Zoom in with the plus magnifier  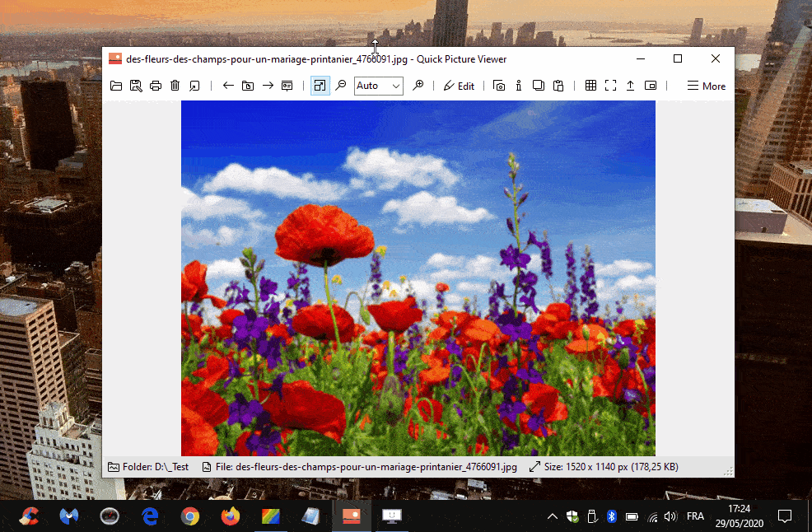coord(418,86)
